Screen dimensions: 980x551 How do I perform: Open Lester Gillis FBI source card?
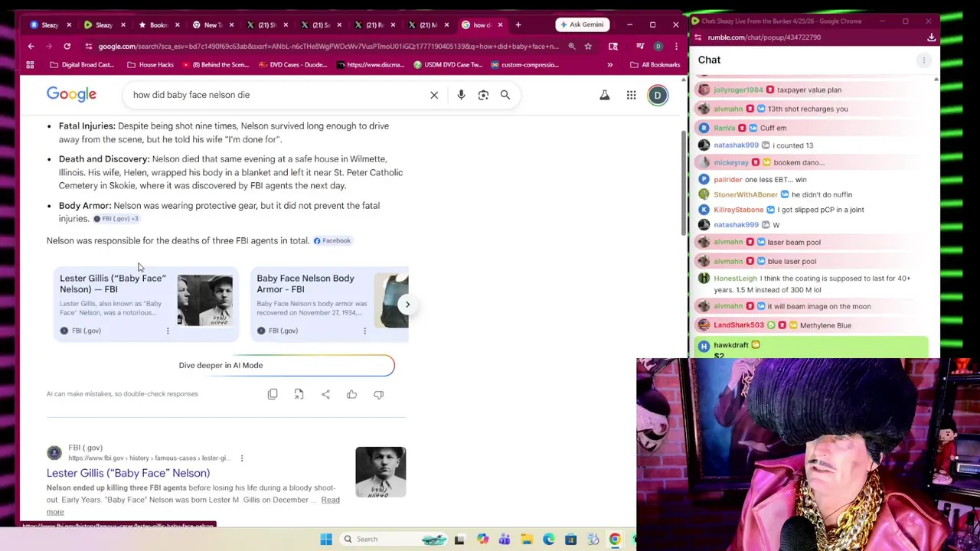tap(145, 304)
